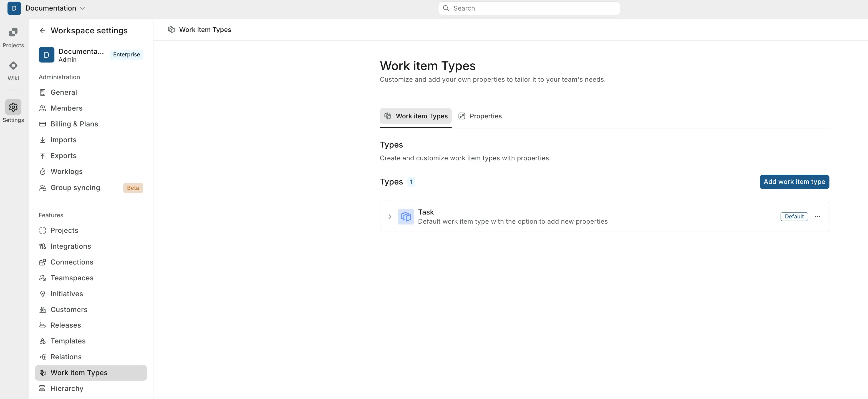Click the Default badge on Task row

[x=794, y=216]
